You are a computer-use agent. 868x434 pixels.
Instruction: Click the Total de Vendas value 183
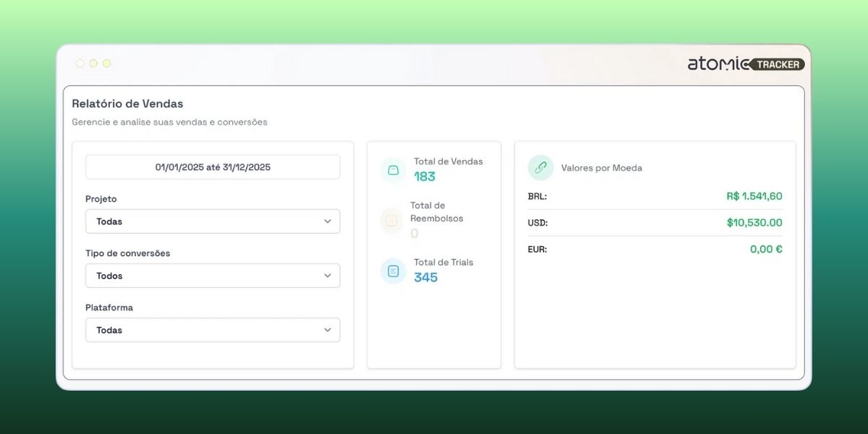point(425,176)
